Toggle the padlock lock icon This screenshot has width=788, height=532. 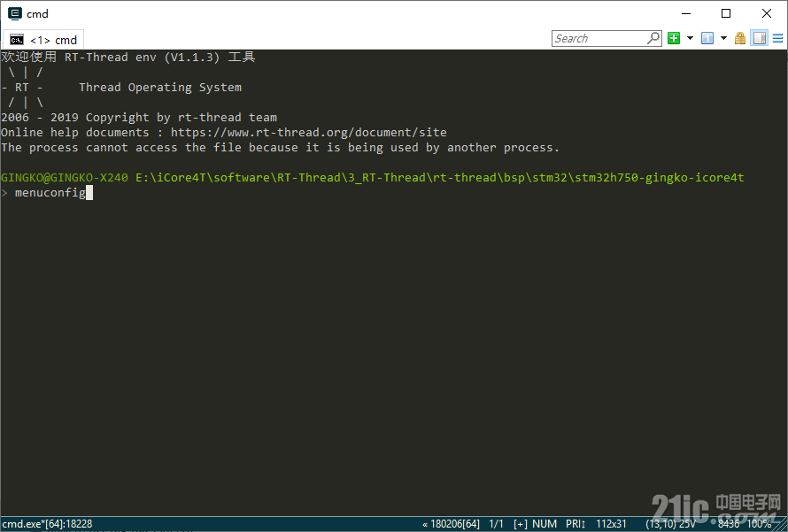(x=740, y=38)
